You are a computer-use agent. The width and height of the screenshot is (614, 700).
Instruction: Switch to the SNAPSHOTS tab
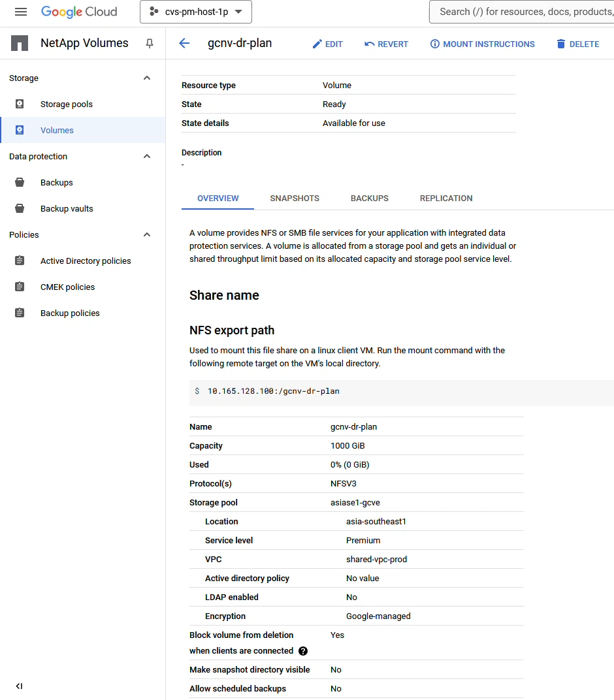pos(295,199)
